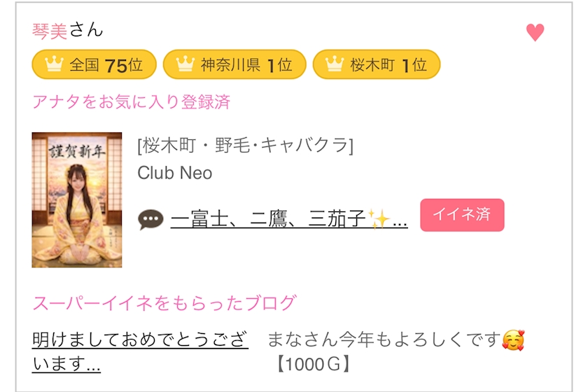This screenshot has height=392, width=588.
Task: Select the 全国 75位 ranking text
Action: [x=106, y=65]
